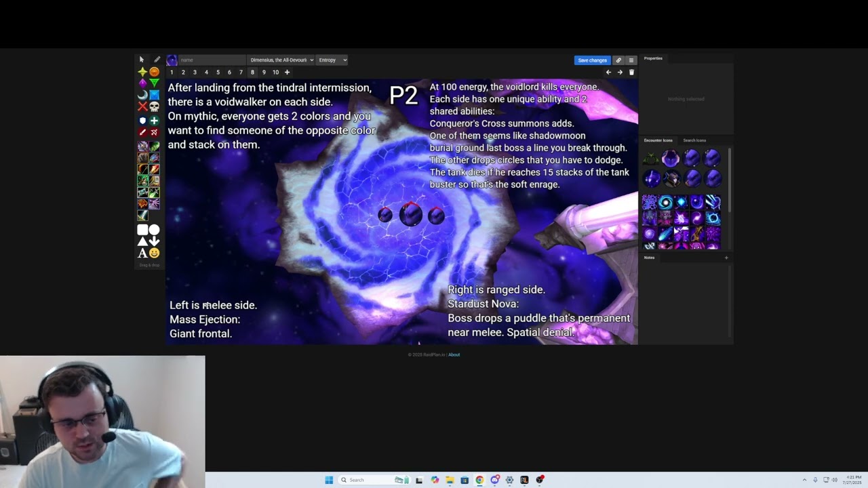Switch to step 5 tab
868x488 pixels.
218,73
